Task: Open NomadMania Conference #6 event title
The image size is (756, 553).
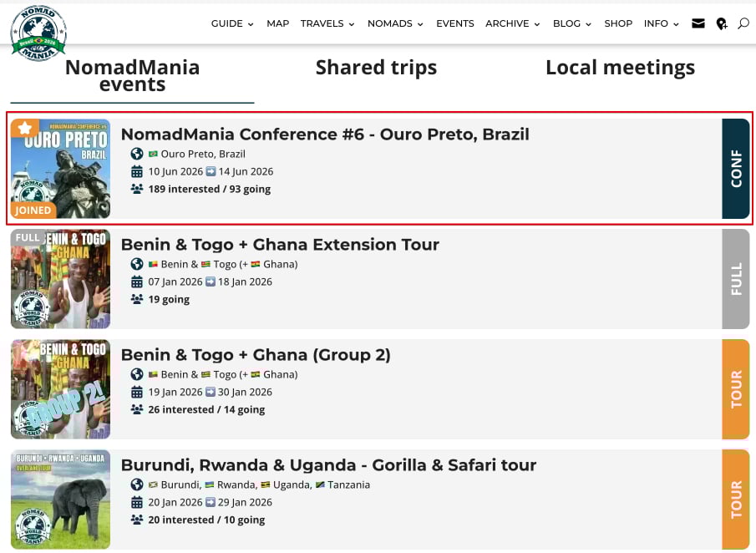Action: click(325, 134)
